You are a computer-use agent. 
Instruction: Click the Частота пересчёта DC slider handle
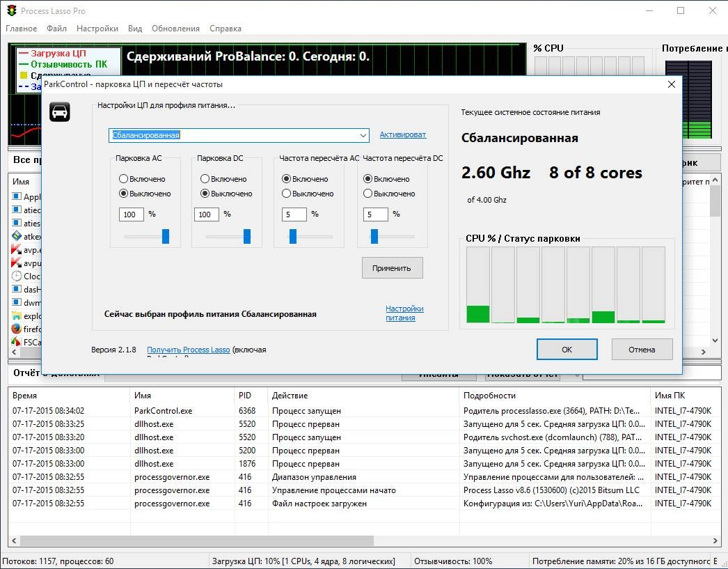(374, 236)
